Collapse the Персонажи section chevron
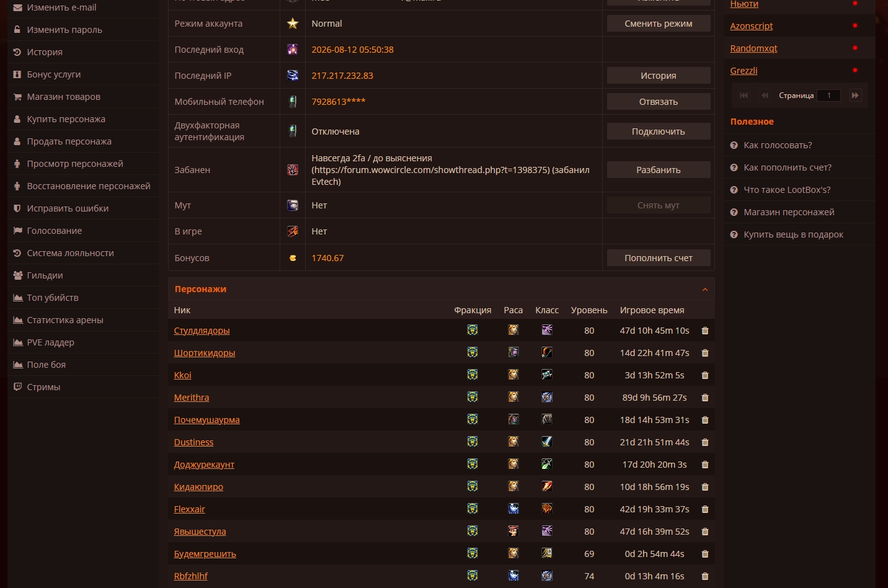Viewport: 888px width, 588px height. click(x=705, y=290)
